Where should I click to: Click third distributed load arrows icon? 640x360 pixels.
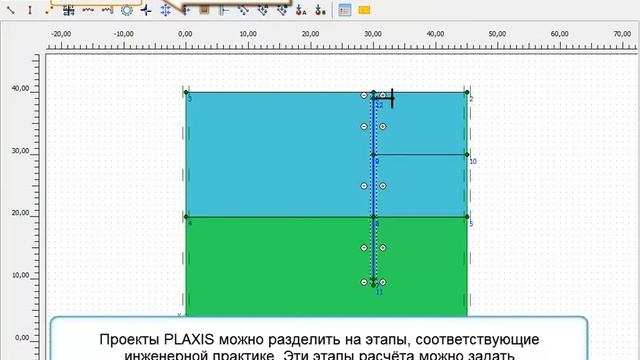282,10
